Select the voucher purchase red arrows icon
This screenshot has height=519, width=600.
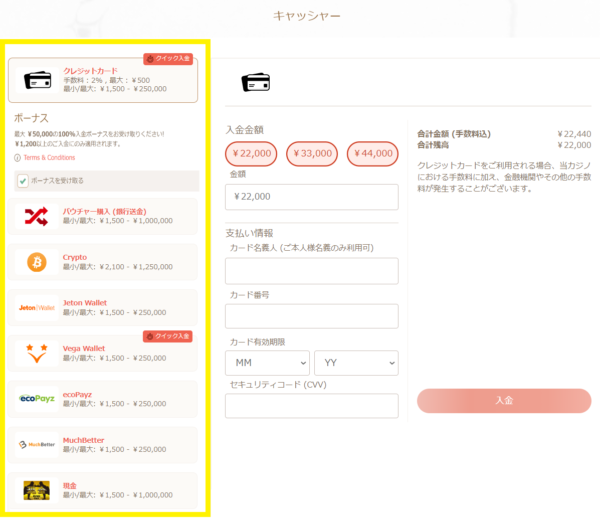click(x=37, y=216)
